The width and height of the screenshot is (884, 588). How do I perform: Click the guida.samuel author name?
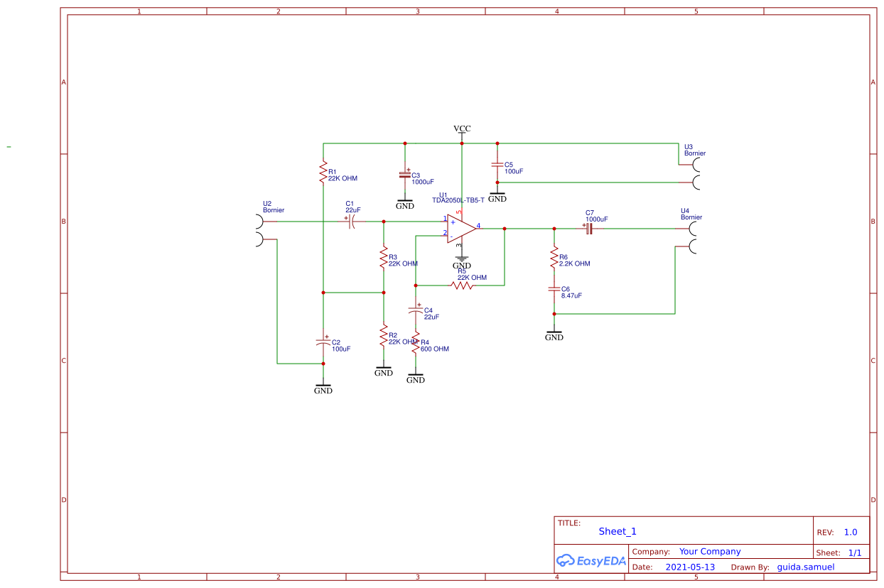pyautogui.click(x=806, y=567)
